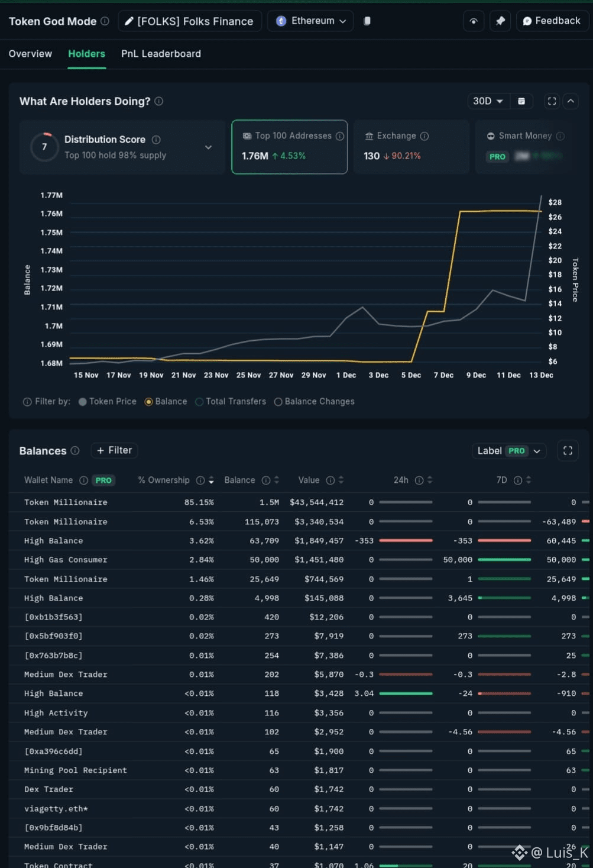
Task: Sort by 7D column arrows
Action: tap(529, 480)
